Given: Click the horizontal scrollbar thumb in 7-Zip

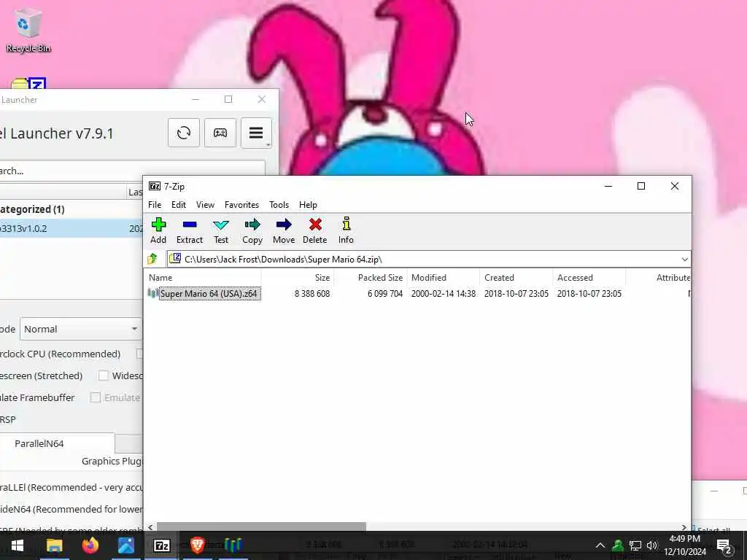Looking at the screenshot, I should point(261,526).
